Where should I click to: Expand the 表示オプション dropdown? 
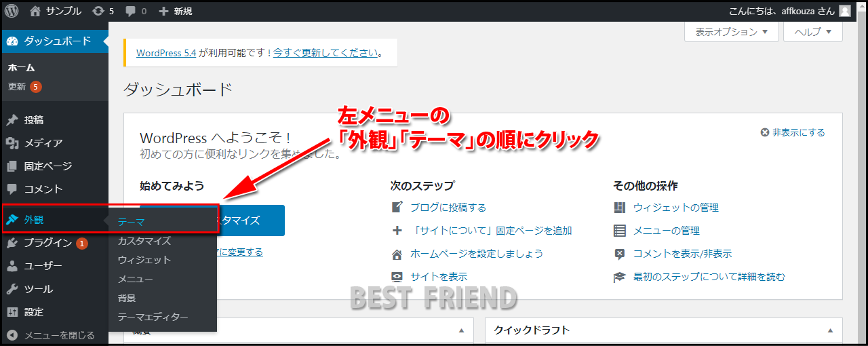(731, 31)
